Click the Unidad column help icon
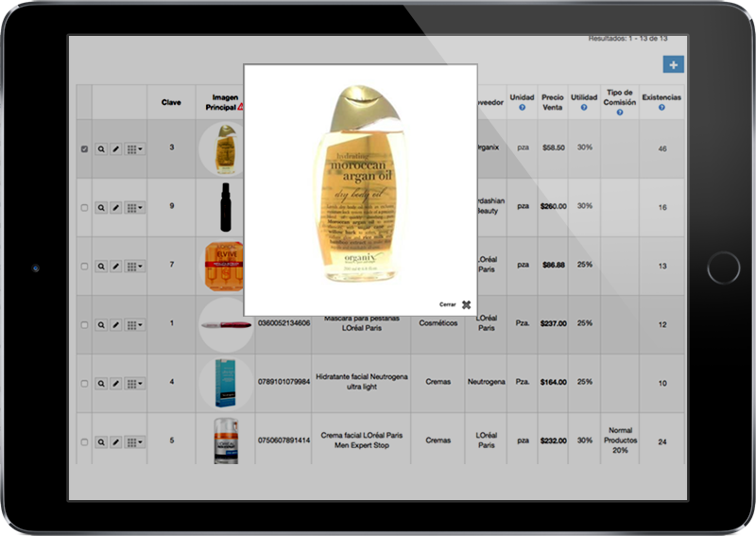The width and height of the screenshot is (756, 536). coord(523,108)
